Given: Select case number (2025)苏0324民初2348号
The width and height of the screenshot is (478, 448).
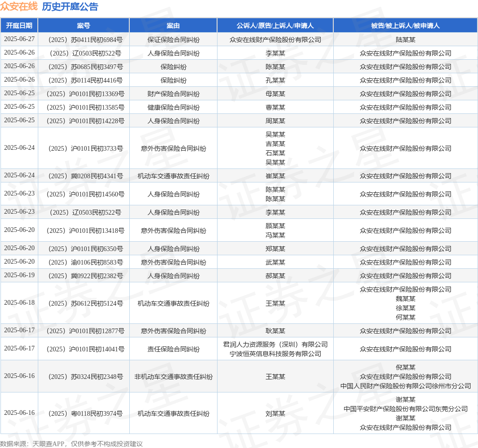Looking at the screenshot, I should pyautogui.click(x=84, y=377).
